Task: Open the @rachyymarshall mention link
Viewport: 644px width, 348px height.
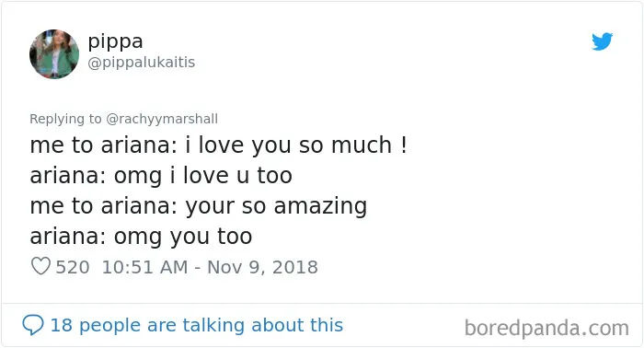Action: 162,119
